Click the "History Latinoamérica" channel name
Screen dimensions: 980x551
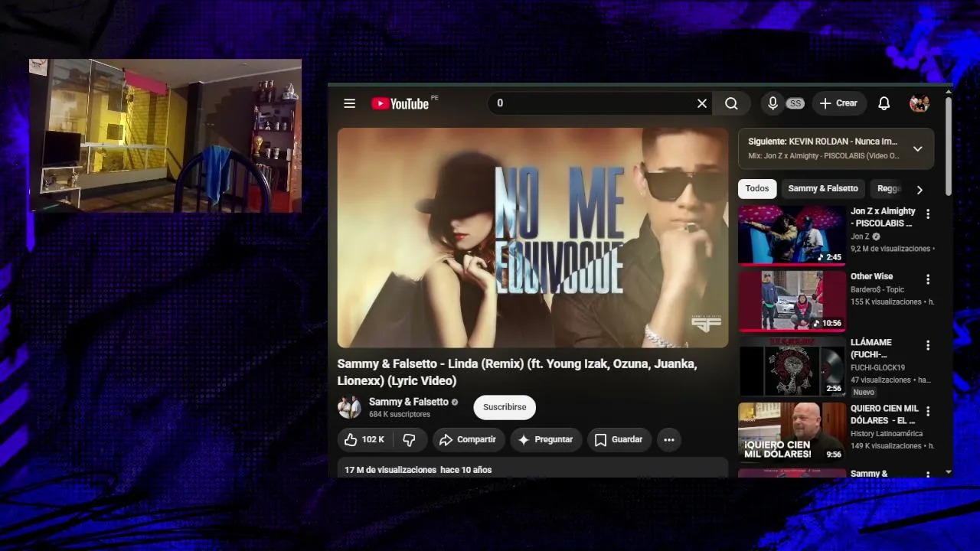tap(887, 434)
